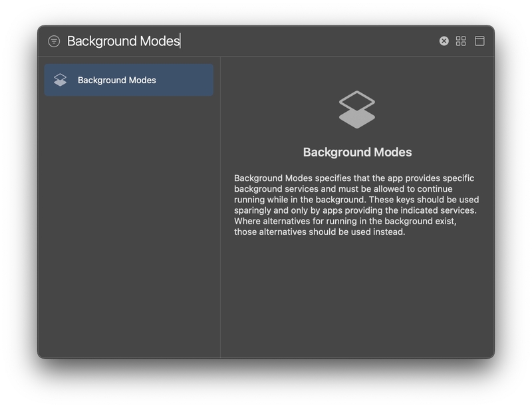Clear the search text with the X button
Image resolution: width=532 pixels, height=408 pixels.
444,41
